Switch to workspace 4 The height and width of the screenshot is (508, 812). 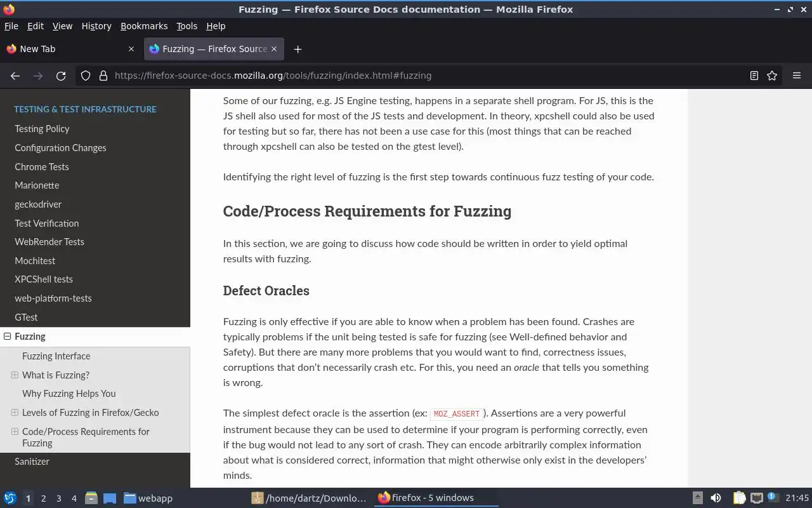pyautogui.click(x=74, y=498)
